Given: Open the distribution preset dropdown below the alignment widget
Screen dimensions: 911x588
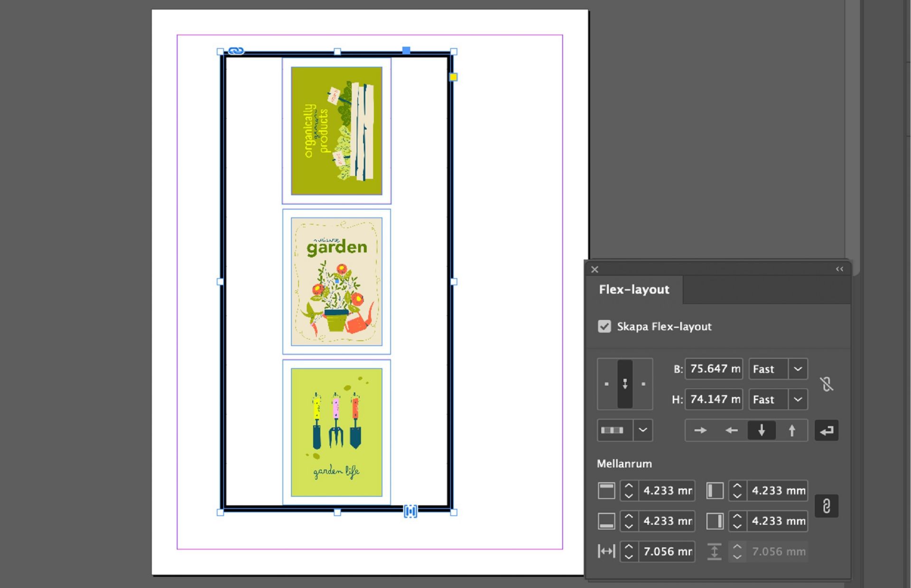Looking at the screenshot, I should [643, 430].
